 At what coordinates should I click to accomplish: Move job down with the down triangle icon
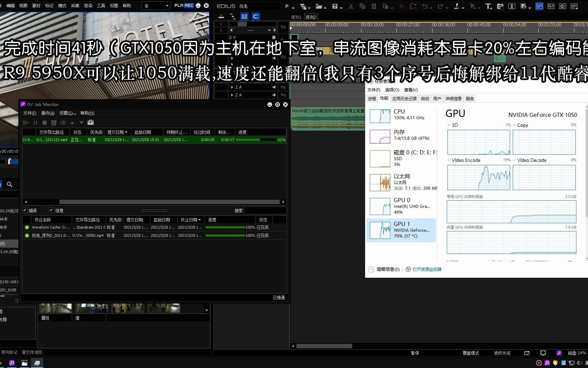click(81, 123)
